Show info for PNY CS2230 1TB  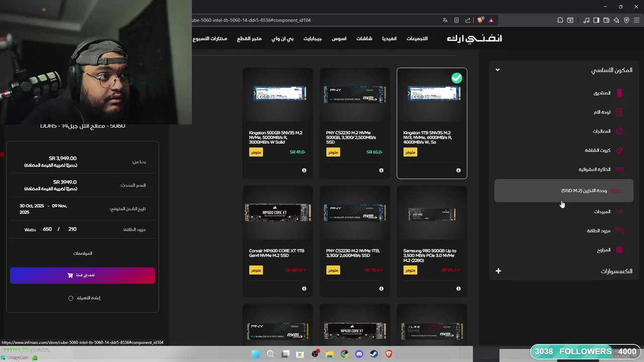click(x=381, y=289)
